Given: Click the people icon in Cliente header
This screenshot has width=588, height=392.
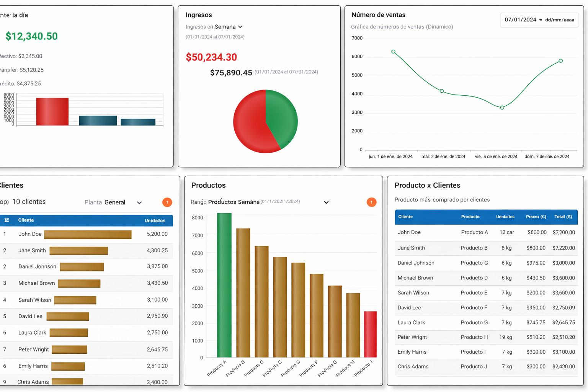Looking at the screenshot, I should (x=7, y=220).
